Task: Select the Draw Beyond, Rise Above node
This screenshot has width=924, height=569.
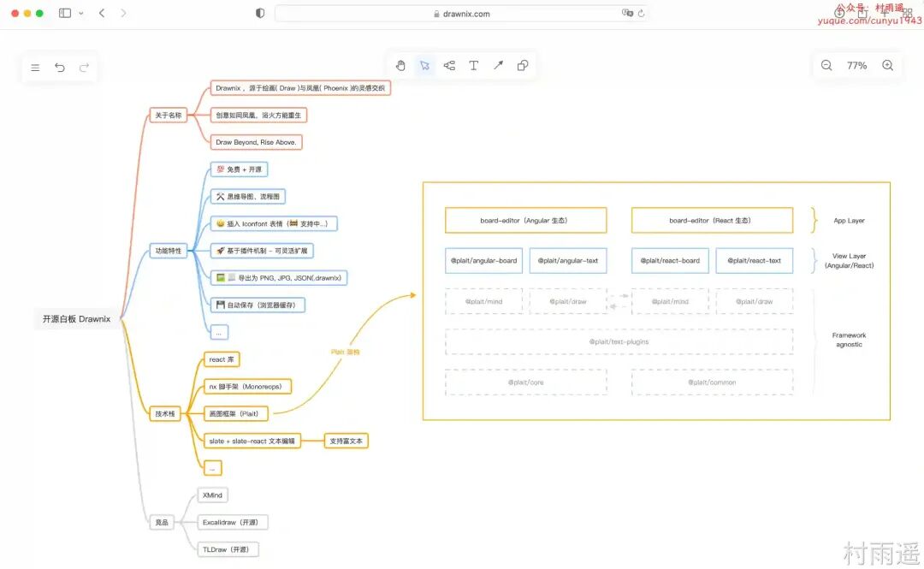Action: tap(257, 142)
